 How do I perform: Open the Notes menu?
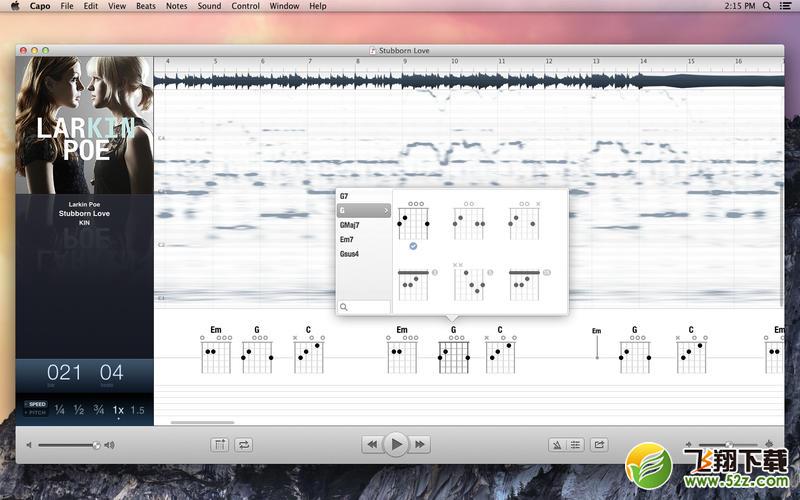click(177, 6)
